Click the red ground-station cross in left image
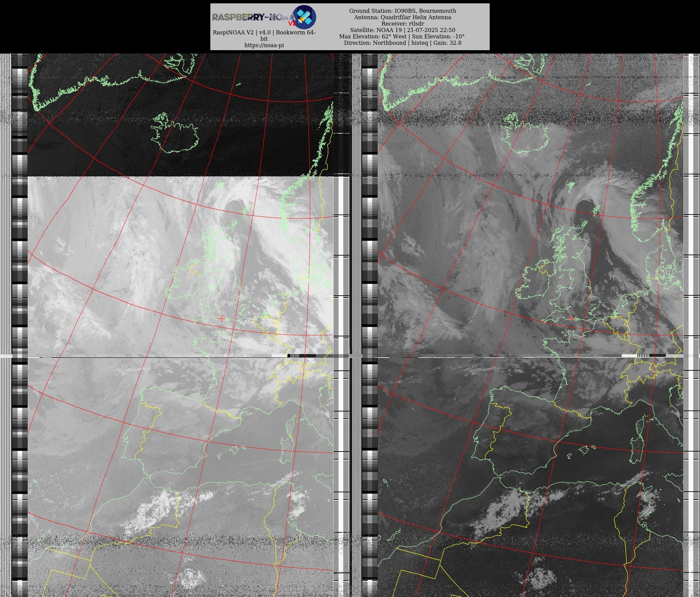The image size is (700, 597). pos(221,319)
